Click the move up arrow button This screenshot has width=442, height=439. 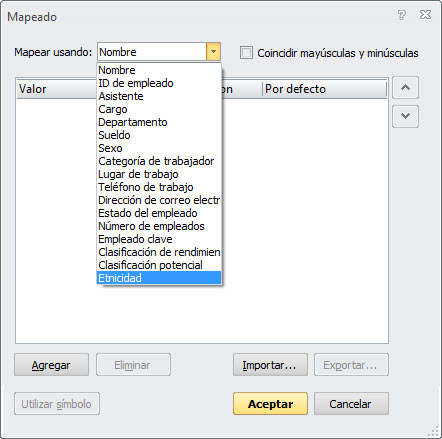coord(405,88)
